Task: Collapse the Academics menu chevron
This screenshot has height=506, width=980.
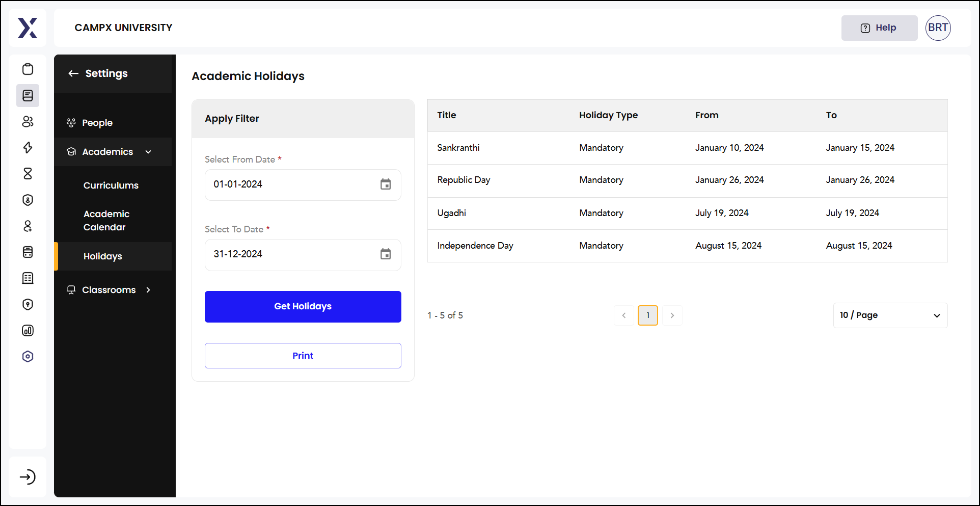Action: [x=148, y=152]
